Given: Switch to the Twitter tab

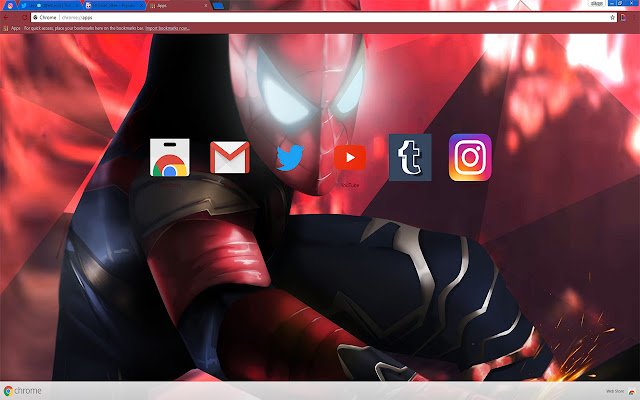Looking at the screenshot, I should (50, 6).
